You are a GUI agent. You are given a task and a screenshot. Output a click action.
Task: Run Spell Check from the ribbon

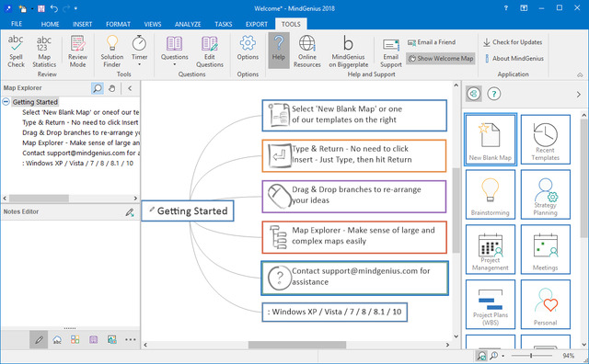(16, 51)
